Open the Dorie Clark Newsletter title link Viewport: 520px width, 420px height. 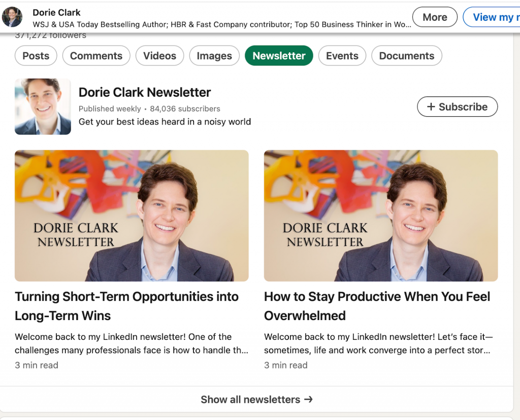point(145,92)
